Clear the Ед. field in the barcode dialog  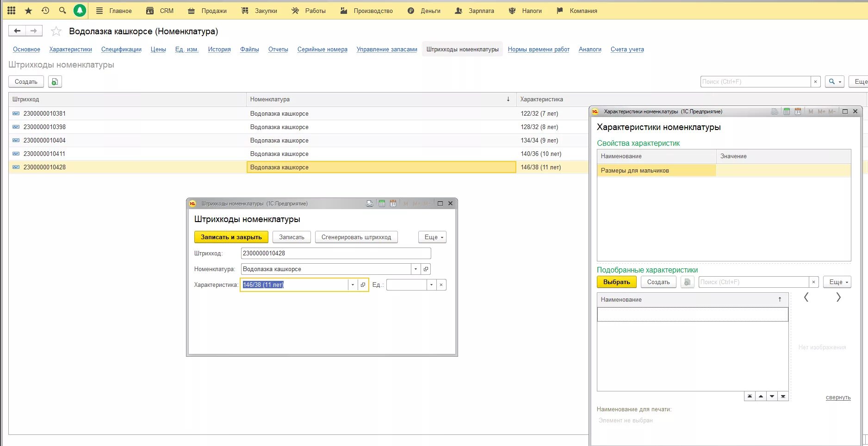pyautogui.click(x=441, y=285)
